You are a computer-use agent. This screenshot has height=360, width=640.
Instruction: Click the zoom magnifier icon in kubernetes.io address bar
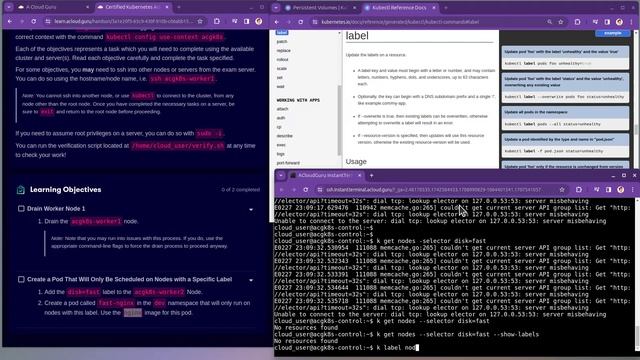point(550,22)
